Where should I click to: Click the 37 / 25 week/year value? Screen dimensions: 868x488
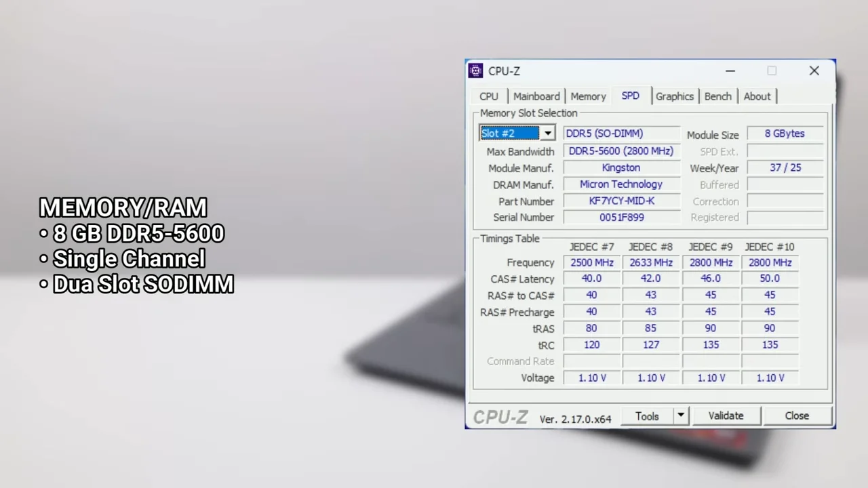[x=785, y=167]
